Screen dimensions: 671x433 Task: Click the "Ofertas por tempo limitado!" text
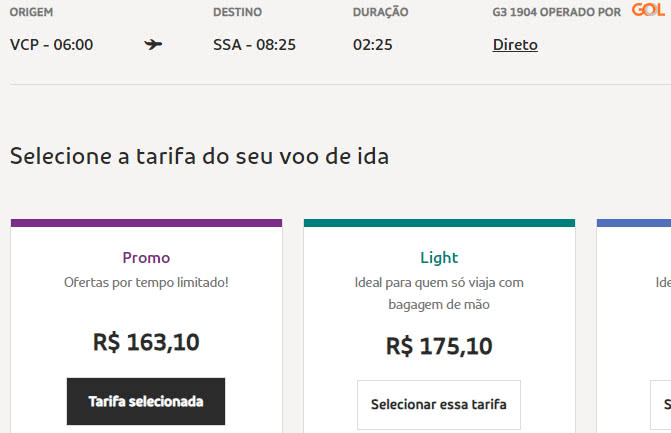point(146,283)
